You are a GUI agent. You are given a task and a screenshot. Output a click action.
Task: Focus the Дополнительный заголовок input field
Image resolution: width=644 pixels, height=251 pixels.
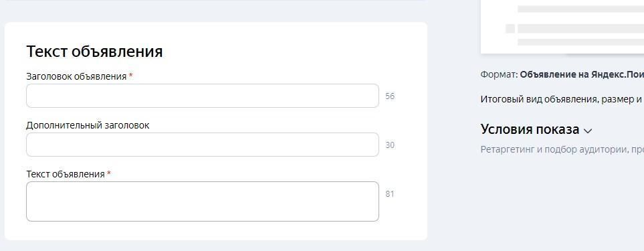(x=203, y=145)
